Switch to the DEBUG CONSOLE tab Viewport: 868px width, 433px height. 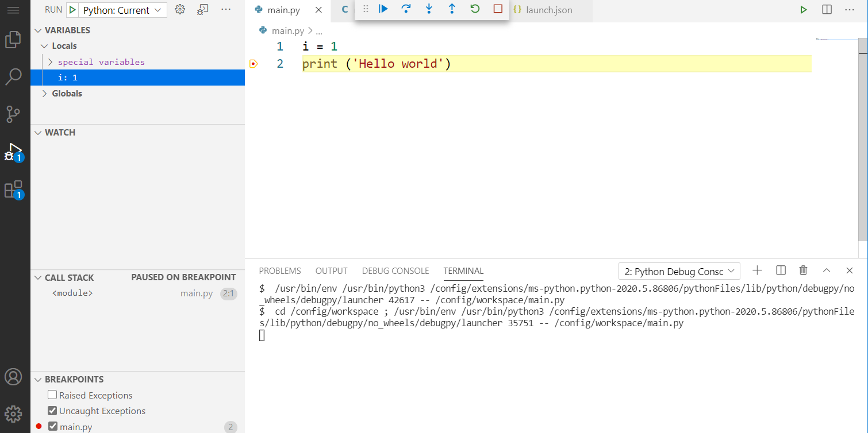click(x=395, y=270)
